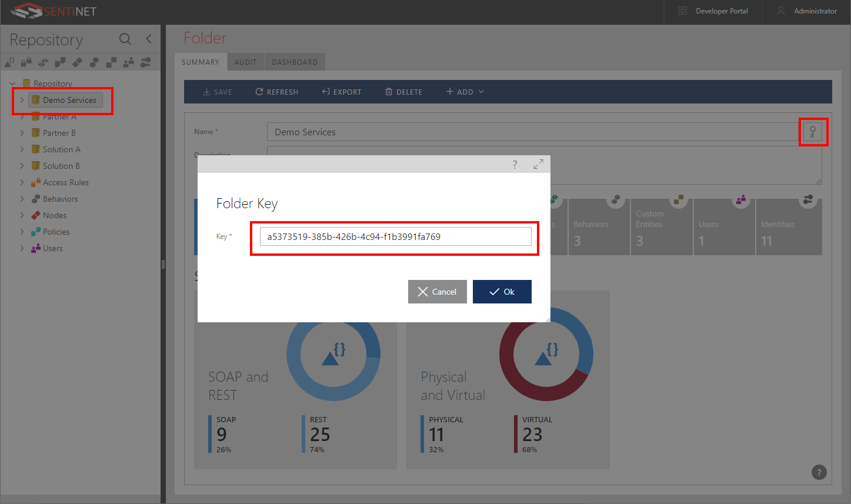Image resolution: width=851 pixels, height=504 pixels.
Task: Expand the Access Rules tree node
Action: [22, 182]
